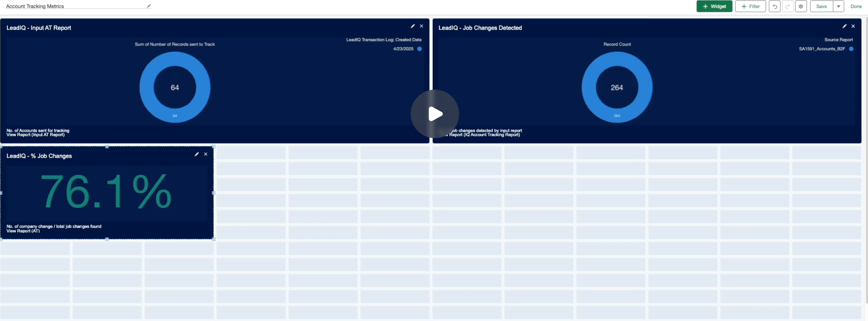Edit the Job Changes Detected widget
868x321 pixels.
pos(844,26)
